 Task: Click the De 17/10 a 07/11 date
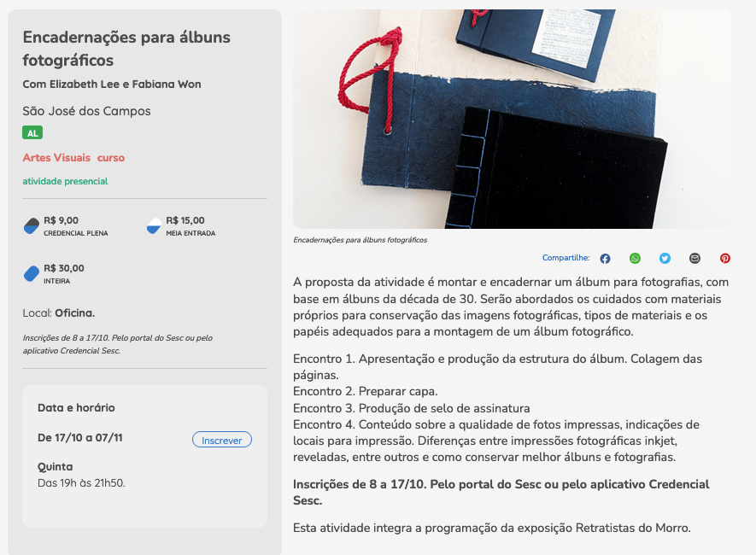tap(80, 437)
